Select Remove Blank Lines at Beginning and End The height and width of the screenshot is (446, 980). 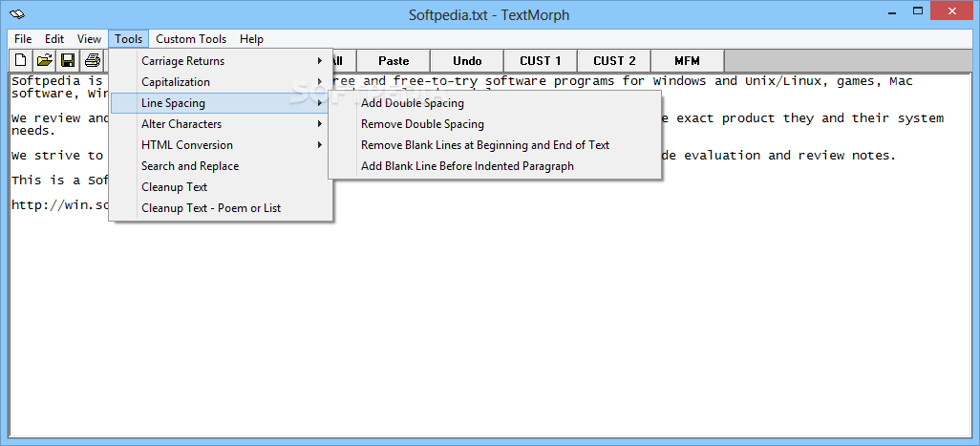coord(495,145)
